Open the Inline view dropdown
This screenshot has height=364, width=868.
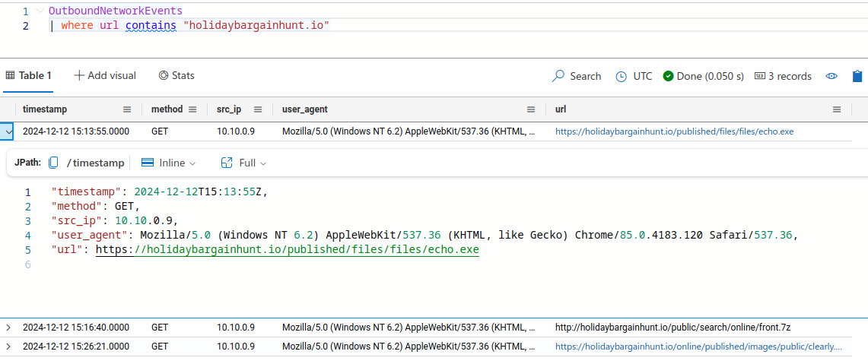169,163
